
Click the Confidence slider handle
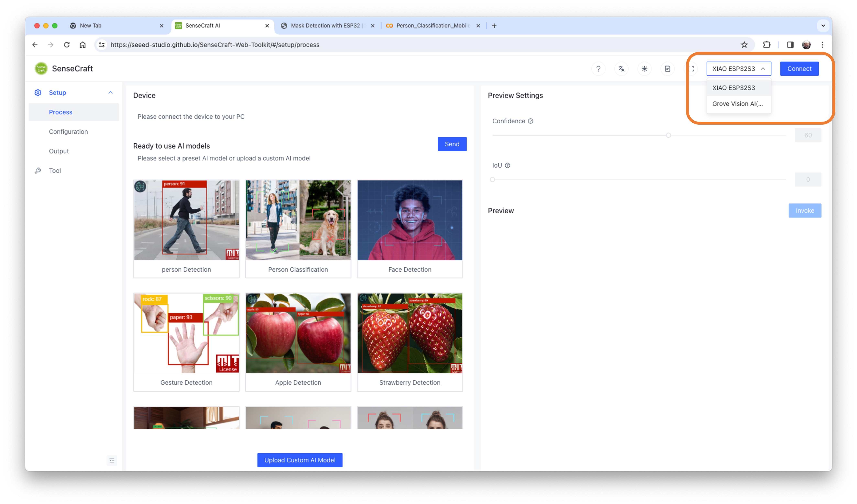click(x=668, y=135)
